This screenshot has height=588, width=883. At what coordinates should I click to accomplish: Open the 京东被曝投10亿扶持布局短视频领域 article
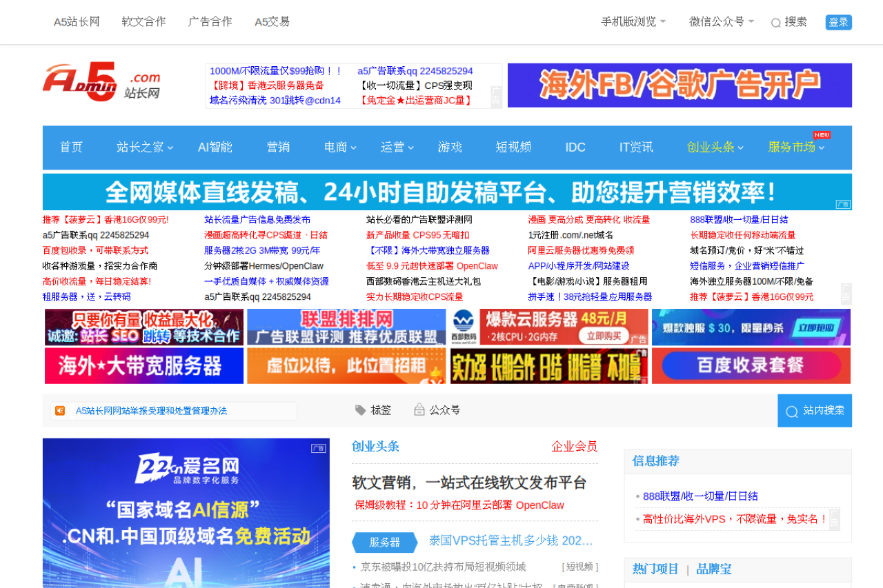[443, 567]
